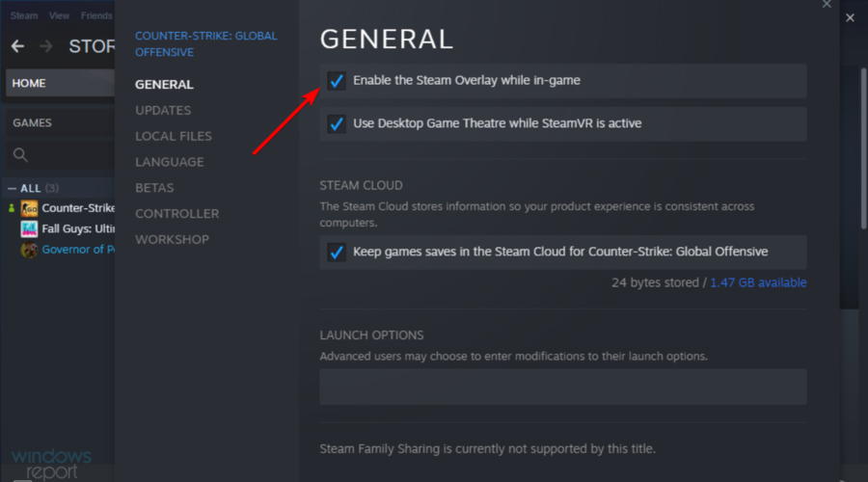Close the properties dialog with the X
This screenshot has height=482, width=868.
pos(826,5)
